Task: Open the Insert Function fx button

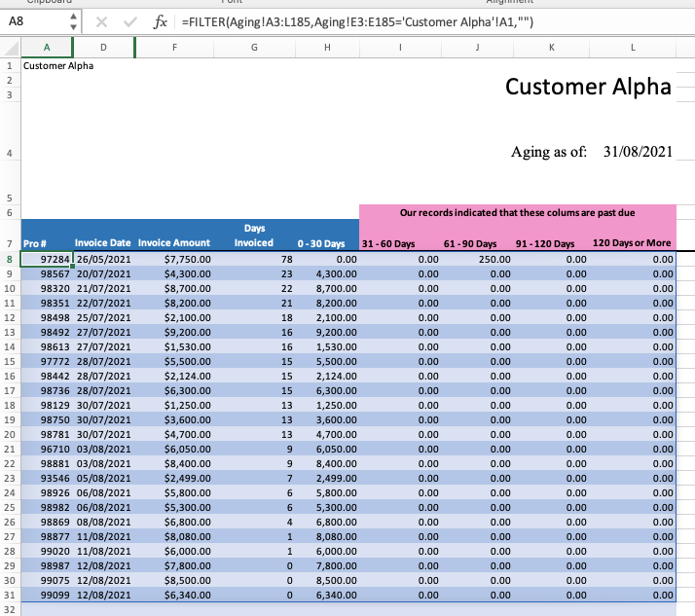Action: coord(160,21)
